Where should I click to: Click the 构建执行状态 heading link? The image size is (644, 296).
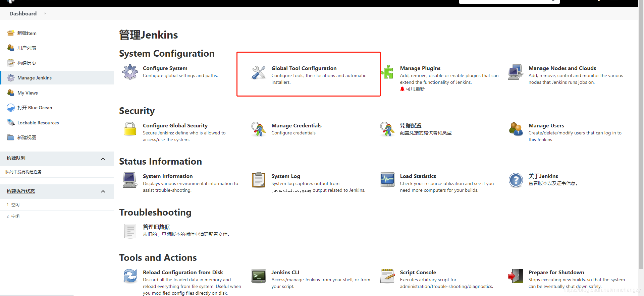click(x=21, y=191)
